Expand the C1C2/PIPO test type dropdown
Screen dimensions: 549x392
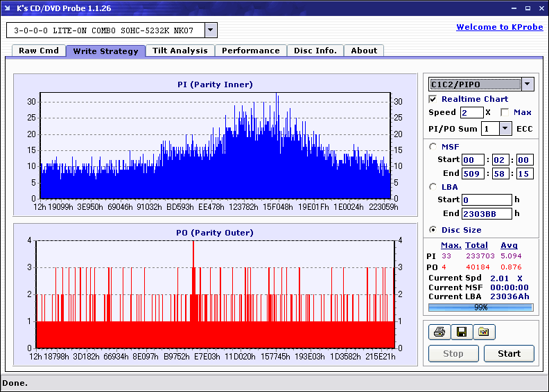point(528,84)
